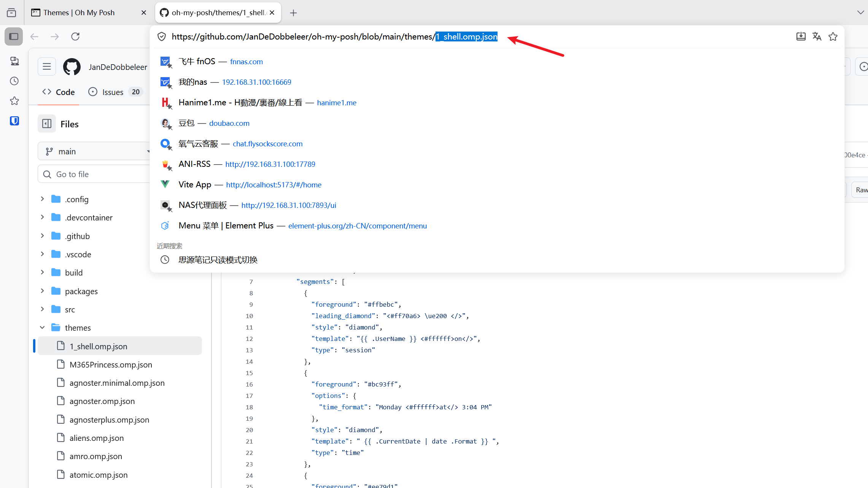Choose the 豆包 doubao.com suggestion
Image resolution: width=868 pixels, height=488 pixels.
coord(497,123)
